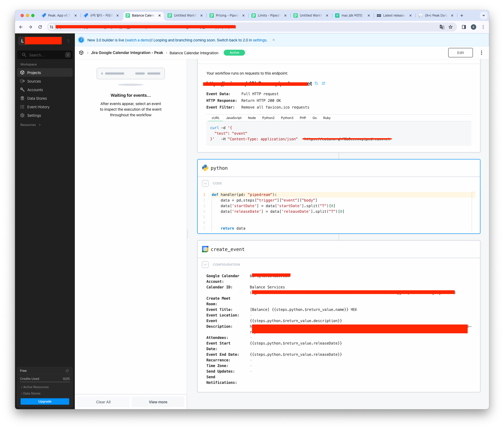Select the JavaScript code sample tab

point(234,118)
